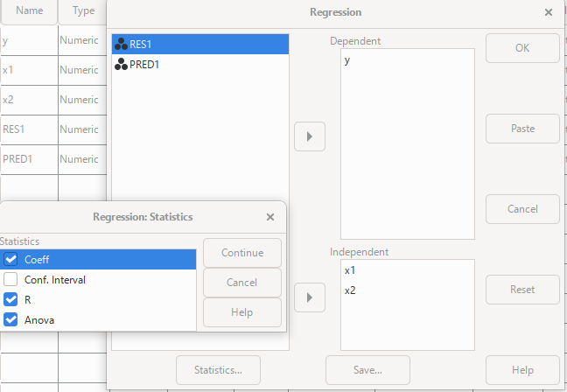The width and height of the screenshot is (567, 392).
Task: Move variable to Dependent with arrow button
Action: (x=310, y=136)
